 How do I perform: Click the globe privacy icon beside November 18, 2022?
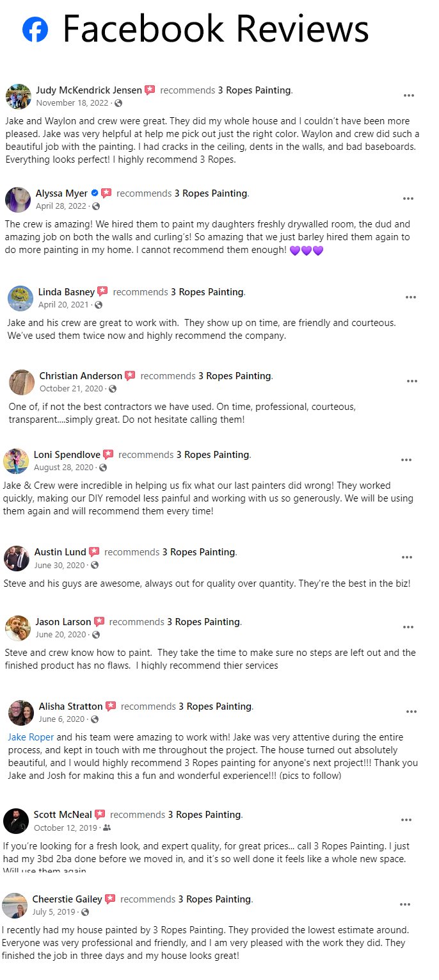(118, 103)
